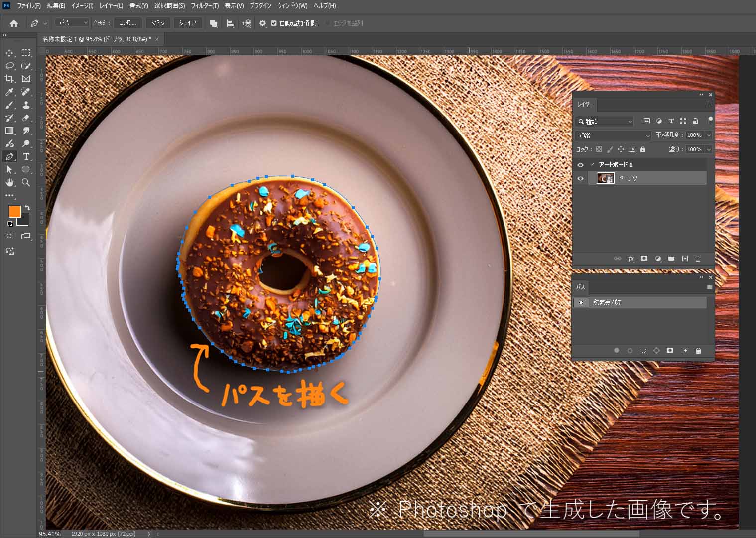Click the シェイプ button
756x538 pixels.
(187, 23)
